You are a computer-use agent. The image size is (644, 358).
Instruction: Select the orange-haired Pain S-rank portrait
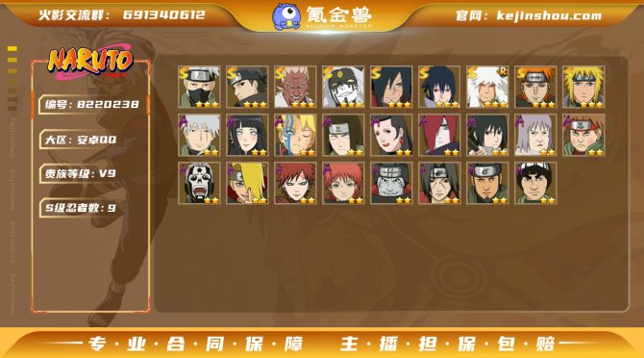535,88
